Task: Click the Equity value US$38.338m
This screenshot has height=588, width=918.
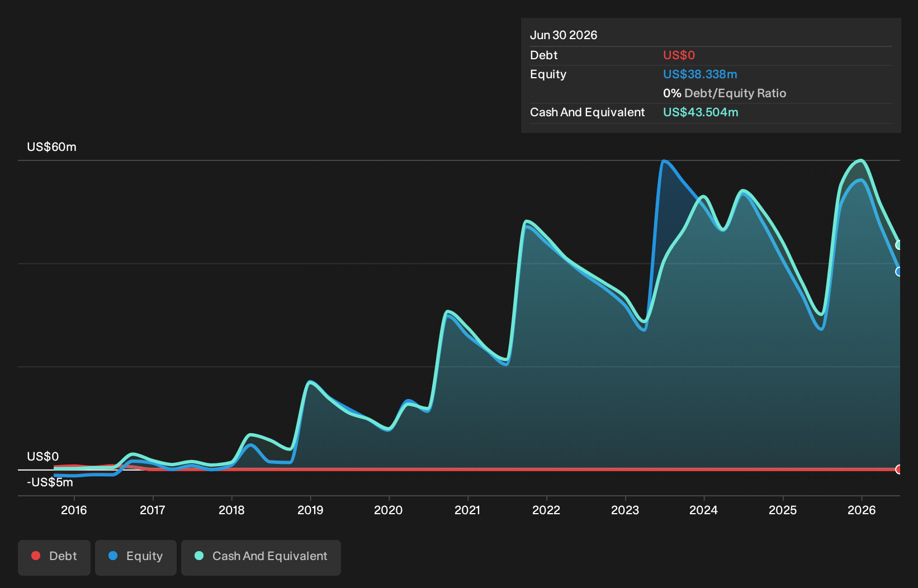Action: point(700,74)
